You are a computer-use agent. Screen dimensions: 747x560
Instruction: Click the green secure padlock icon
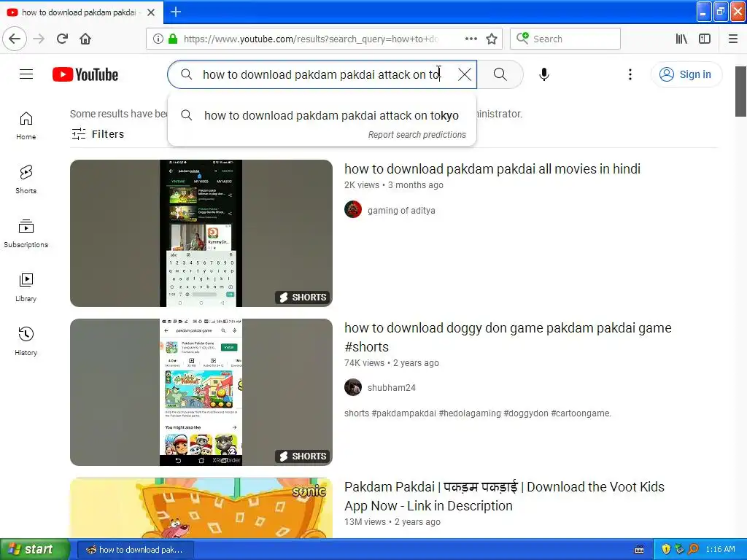[x=173, y=39]
